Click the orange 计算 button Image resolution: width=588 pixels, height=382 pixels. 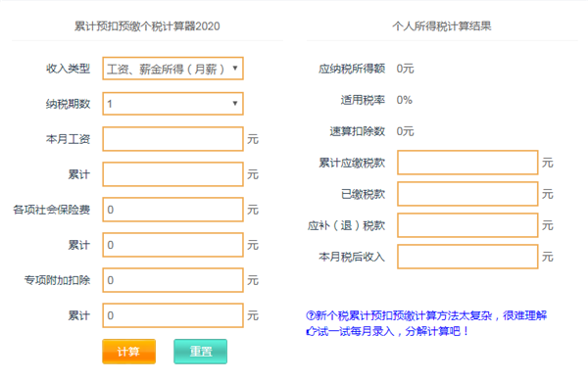pos(128,352)
